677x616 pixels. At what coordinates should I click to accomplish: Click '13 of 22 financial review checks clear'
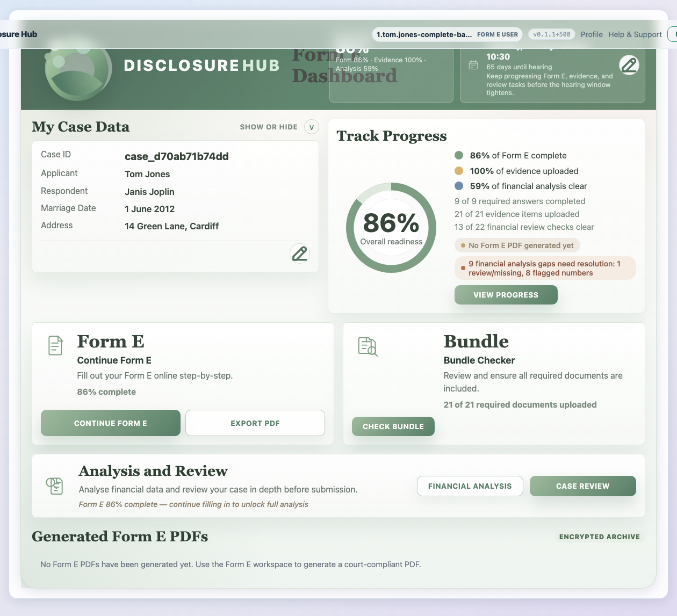[x=524, y=227]
